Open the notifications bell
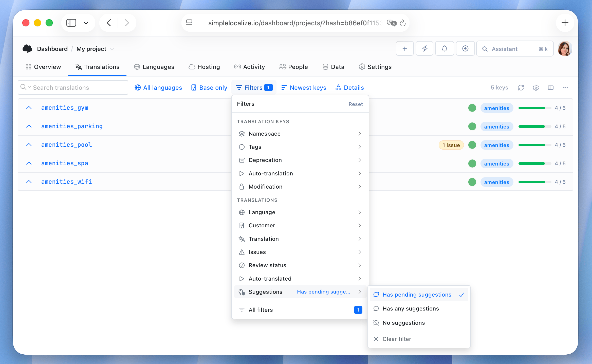This screenshot has height=364, width=592. click(445, 49)
